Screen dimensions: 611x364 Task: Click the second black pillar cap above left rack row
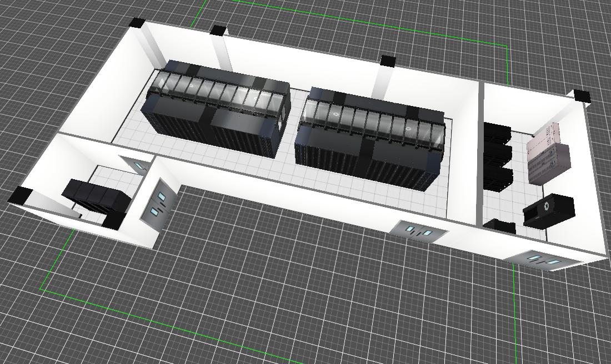219,31
